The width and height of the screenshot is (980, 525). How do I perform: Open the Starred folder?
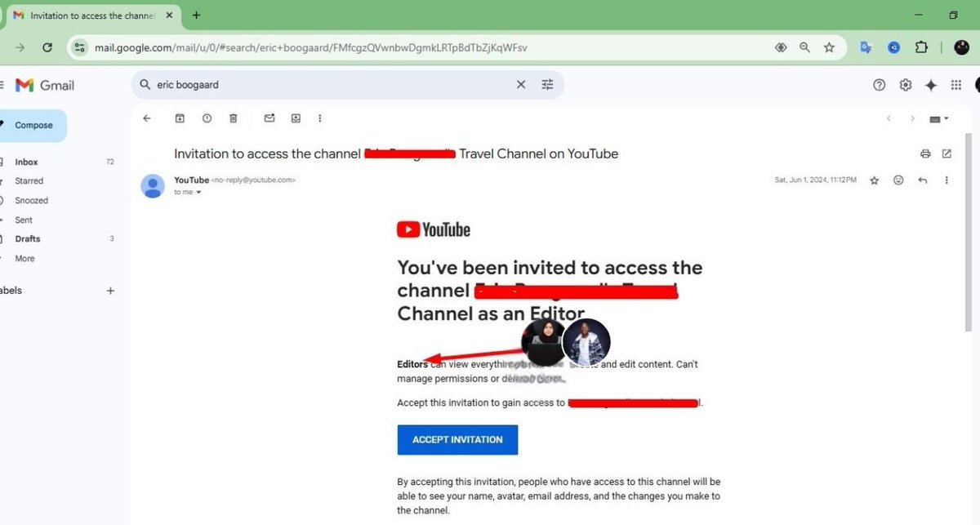[x=29, y=181]
